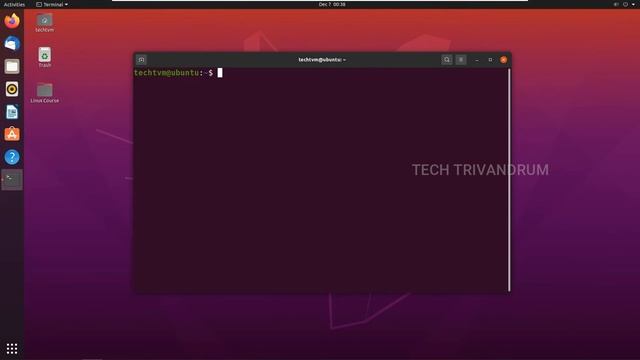The height and width of the screenshot is (360, 640).
Task: Open the Trash desktop icon
Action: [44, 57]
